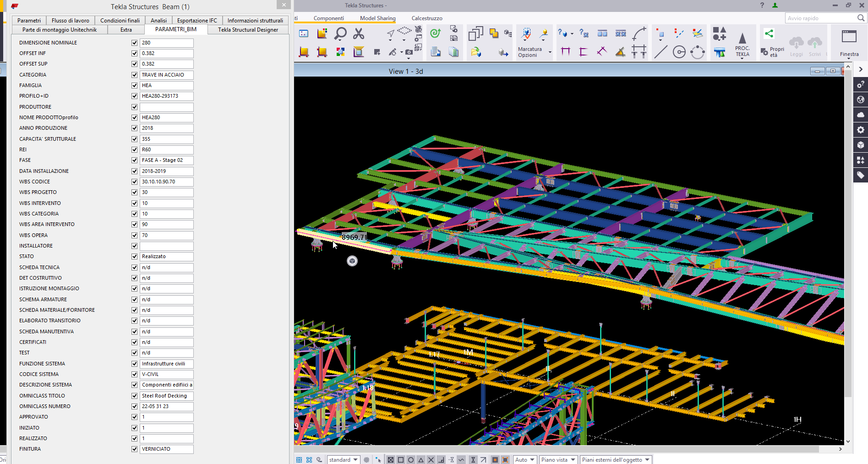The image size is (868, 464).
Task: Select the circle by three points tool
Action: tap(698, 52)
